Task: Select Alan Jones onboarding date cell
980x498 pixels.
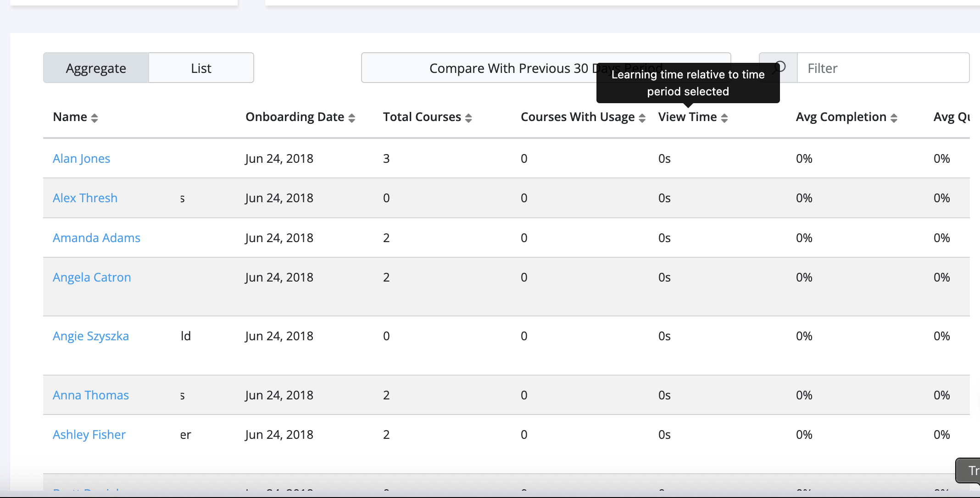Action: pos(279,158)
